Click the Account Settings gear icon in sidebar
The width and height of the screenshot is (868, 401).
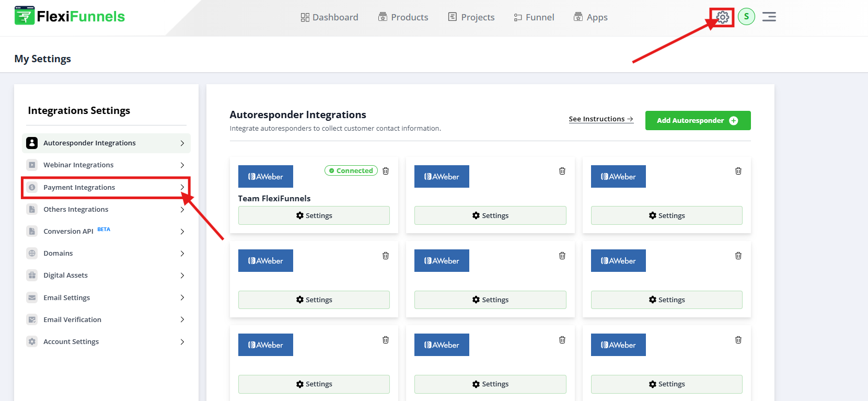[32, 341]
